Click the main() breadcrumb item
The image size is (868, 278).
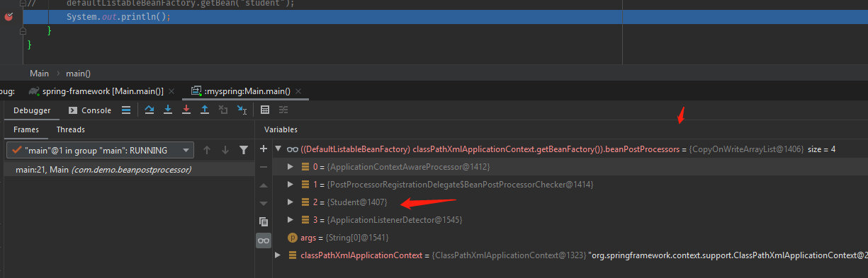[78, 74]
